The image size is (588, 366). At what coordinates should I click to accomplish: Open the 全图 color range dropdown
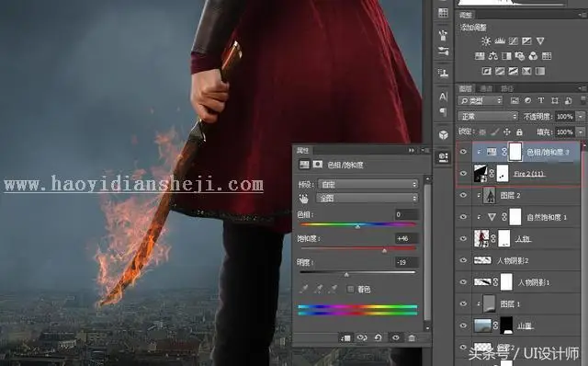[367, 198]
